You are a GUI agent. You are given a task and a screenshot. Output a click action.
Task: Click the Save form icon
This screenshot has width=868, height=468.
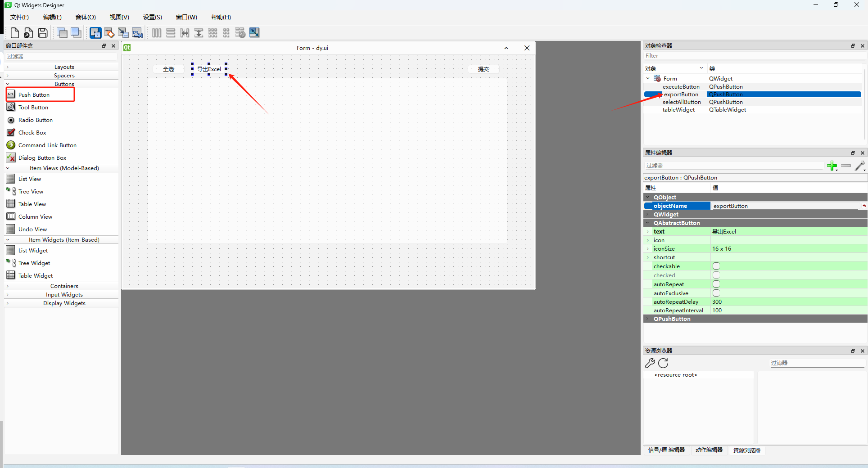[43, 32]
